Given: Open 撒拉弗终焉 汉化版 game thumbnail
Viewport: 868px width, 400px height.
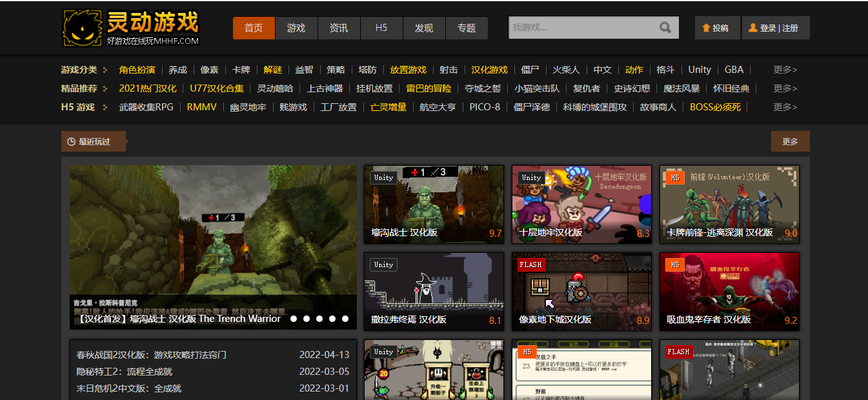Looking at the screenshot, I should (x=434, y=292).
